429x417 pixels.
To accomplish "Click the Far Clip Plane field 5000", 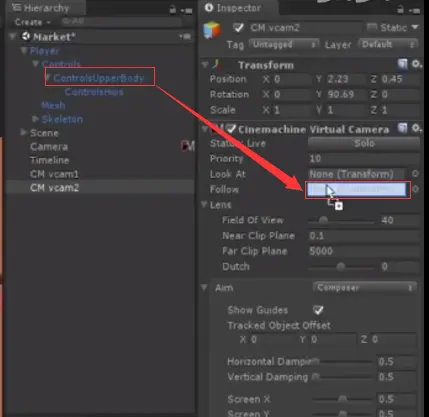I will pos(364,251).
